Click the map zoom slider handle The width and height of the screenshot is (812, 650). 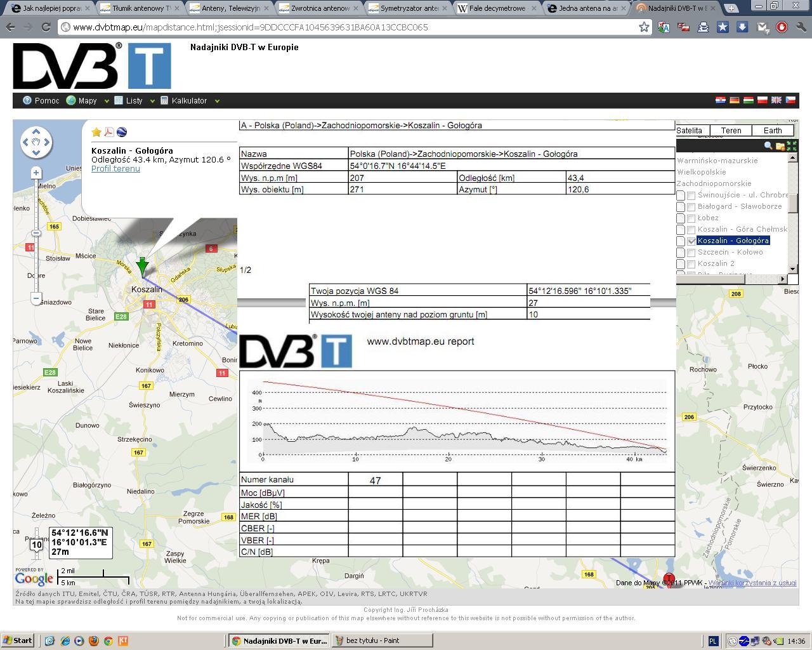pos(36,233)
